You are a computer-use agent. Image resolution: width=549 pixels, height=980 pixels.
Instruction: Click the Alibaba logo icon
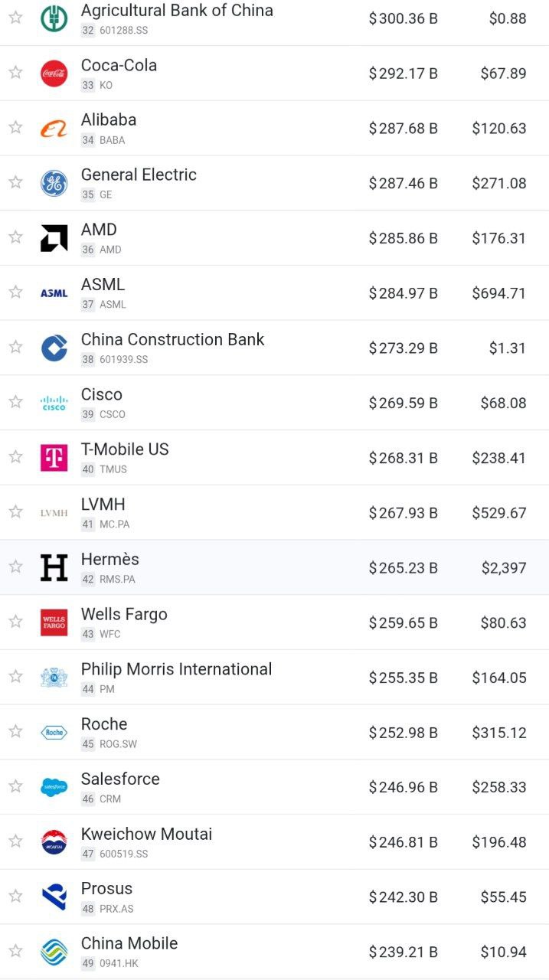[54, 129]
